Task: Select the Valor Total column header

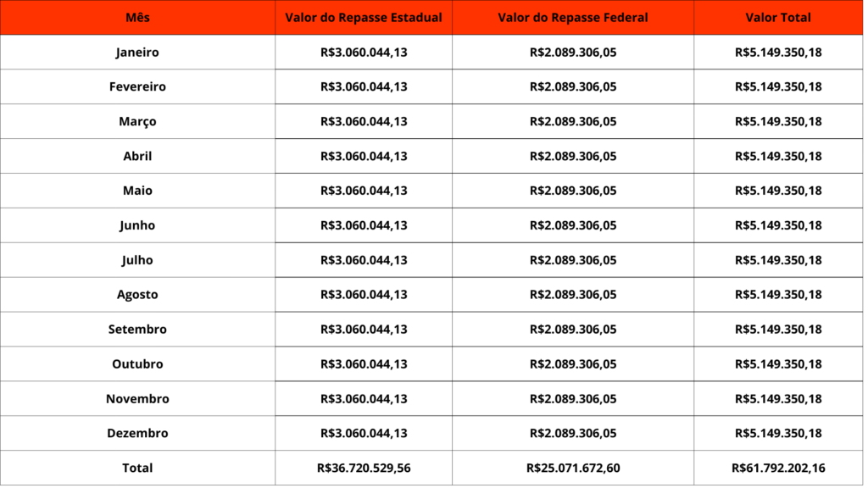Action: (778, 18)
